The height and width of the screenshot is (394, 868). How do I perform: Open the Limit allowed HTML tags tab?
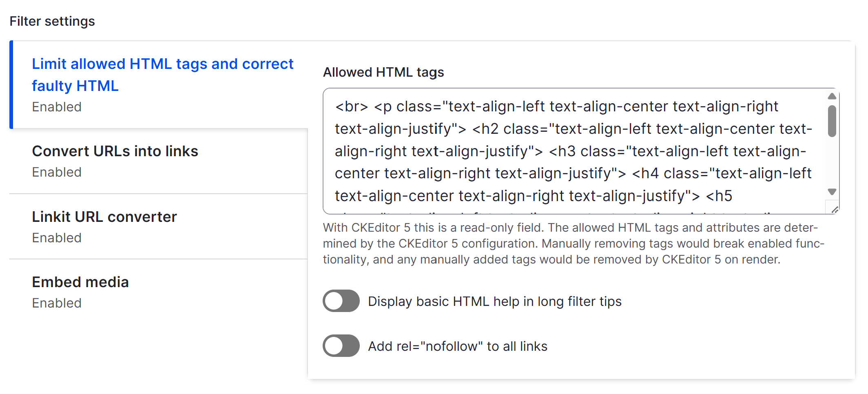click(x=162, y=75)
